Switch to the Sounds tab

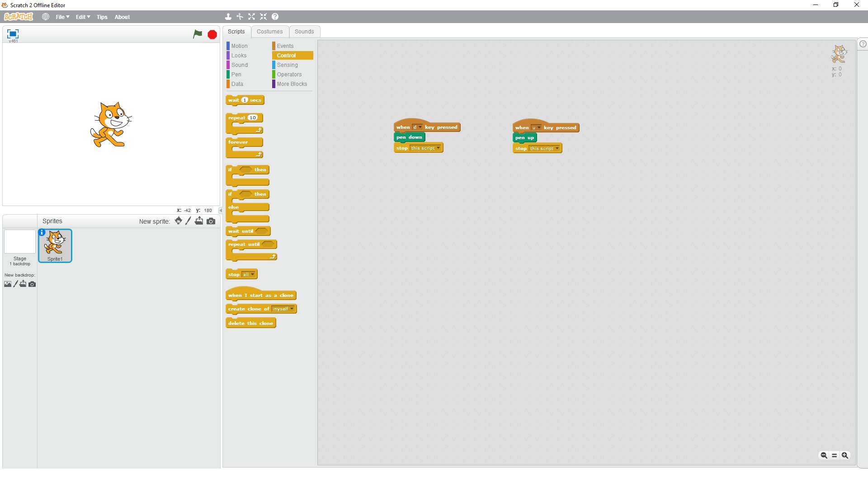(x=304, y=32)
